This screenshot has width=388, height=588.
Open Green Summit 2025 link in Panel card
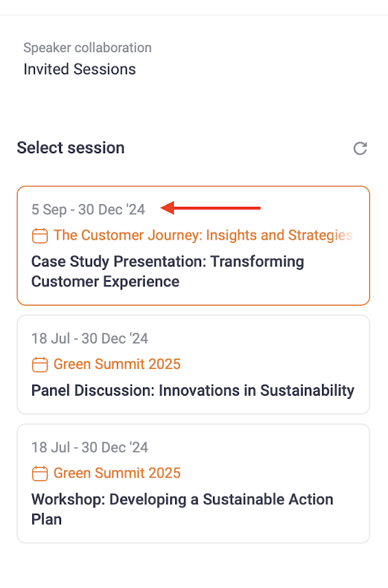tap(117, 364)
